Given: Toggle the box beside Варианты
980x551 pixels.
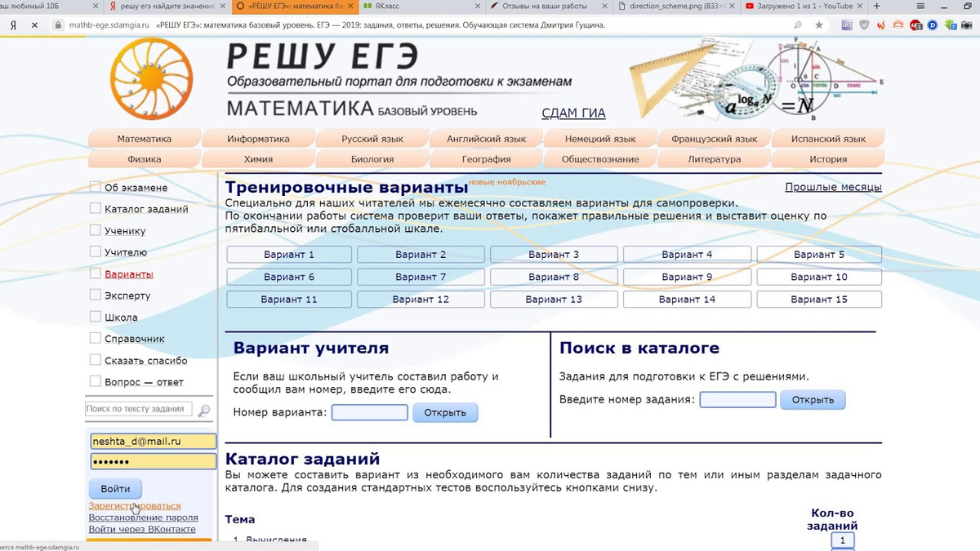Looking at the screenshot, I should pos(96,273).
